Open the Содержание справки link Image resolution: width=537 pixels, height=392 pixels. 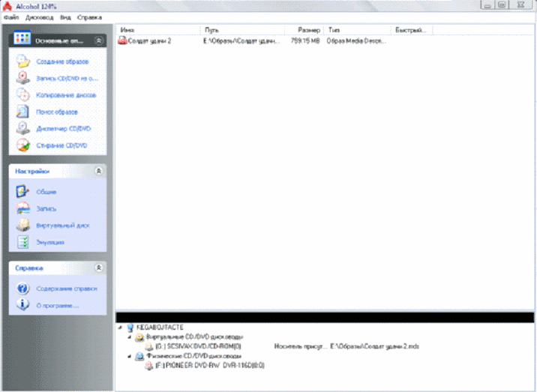tap(67, 289)
